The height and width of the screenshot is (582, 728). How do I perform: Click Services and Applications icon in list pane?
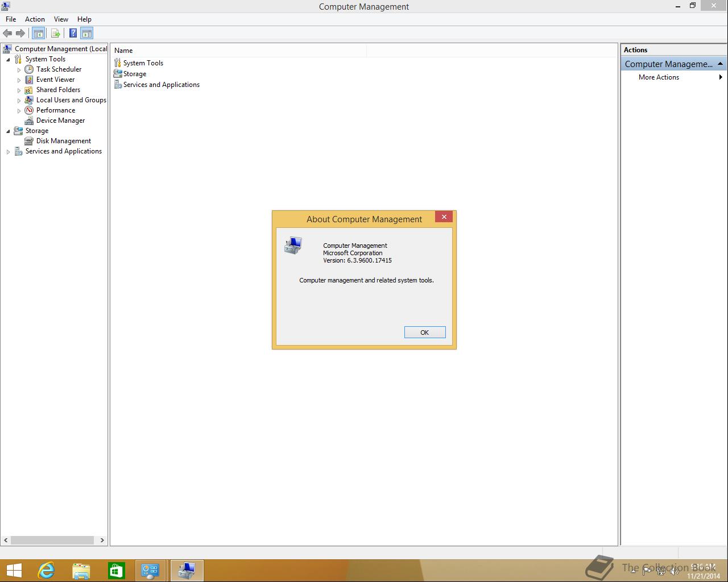click(118, 85)
